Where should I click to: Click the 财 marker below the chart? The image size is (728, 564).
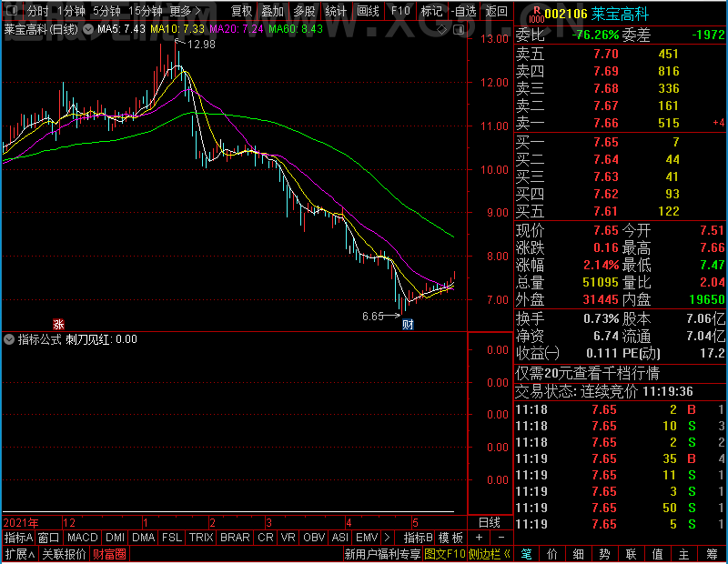coord(408,324)
